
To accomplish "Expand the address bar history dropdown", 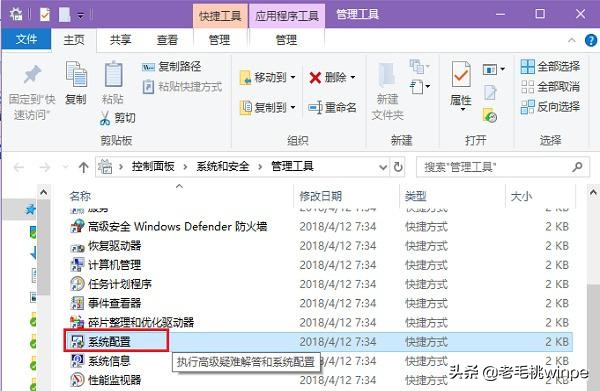I will click(383, 167).
